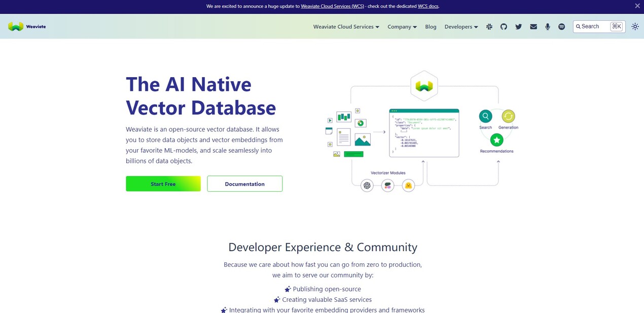Click the envelope newsletter icon
Image resolution: width=644 pixels, height=313 pixels.
pos(533,27)
